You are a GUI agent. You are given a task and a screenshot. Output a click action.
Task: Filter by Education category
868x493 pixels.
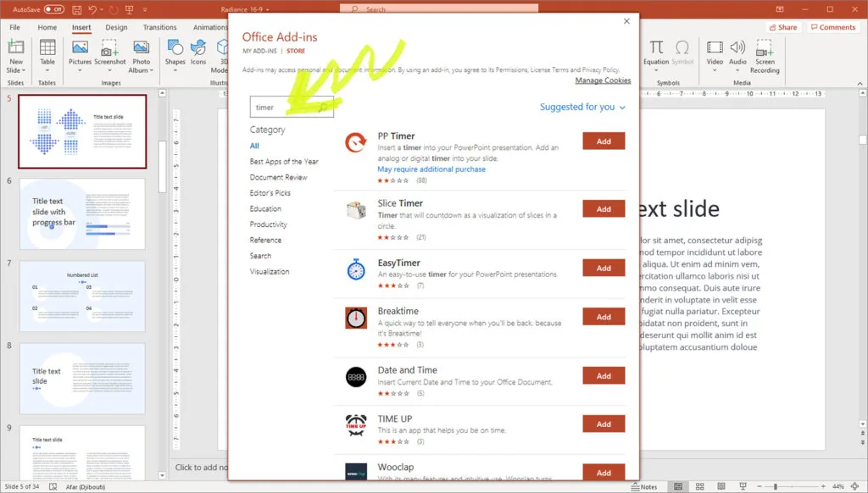(x=265, y=208)
